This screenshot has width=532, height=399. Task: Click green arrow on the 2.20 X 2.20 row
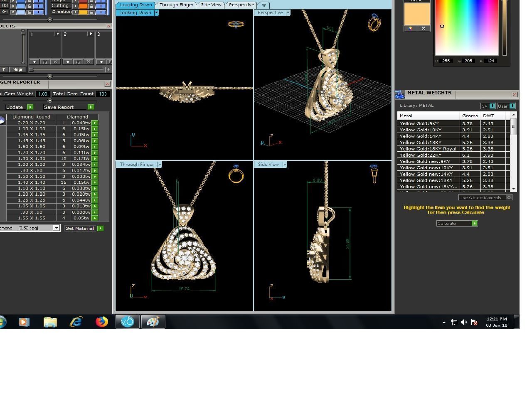tap(95, 123)
